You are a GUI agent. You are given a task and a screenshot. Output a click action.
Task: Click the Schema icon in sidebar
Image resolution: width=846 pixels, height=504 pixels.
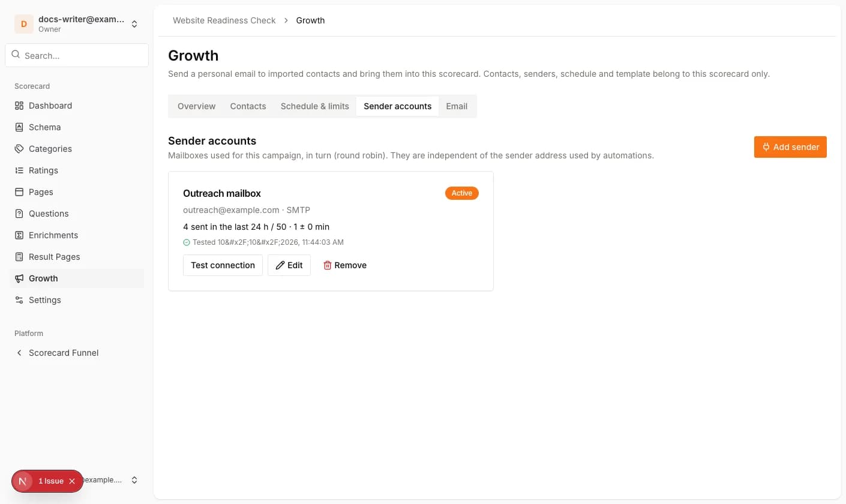point(19,127)
